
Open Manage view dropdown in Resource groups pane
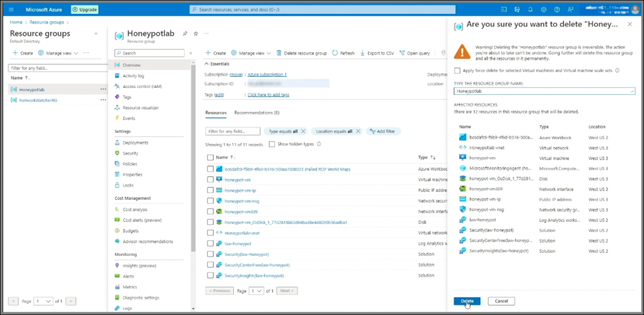58,53
